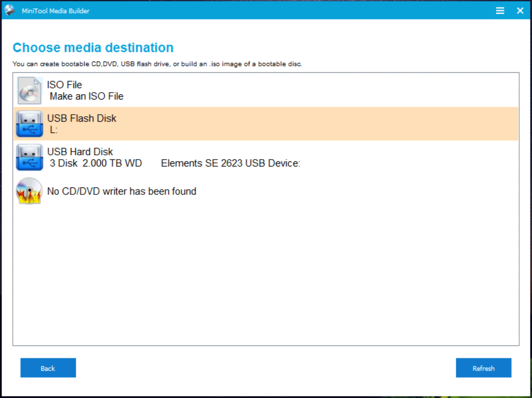Select the 2.000 TB WD USB Hard Disk
The image size is (532, 398).
coord(214,157)
